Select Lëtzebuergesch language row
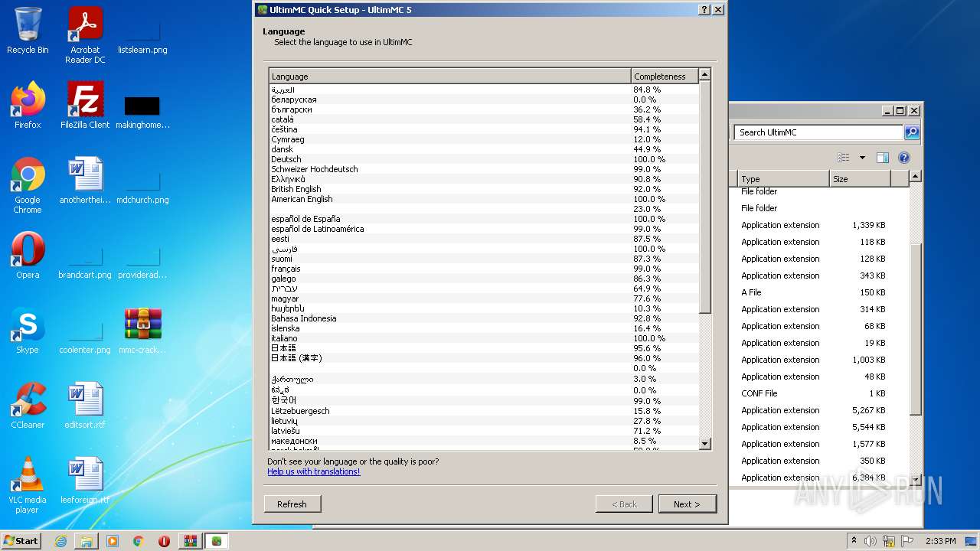This screenshot has width=980, height=551. coord(484,411)
